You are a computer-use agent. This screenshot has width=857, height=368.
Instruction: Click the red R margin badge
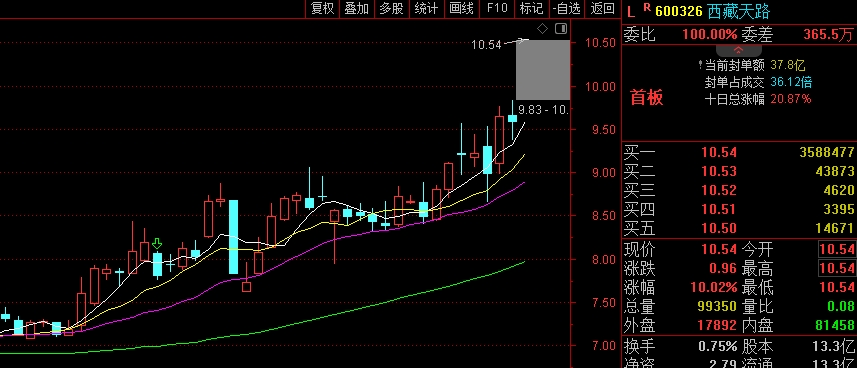(647, 7)
